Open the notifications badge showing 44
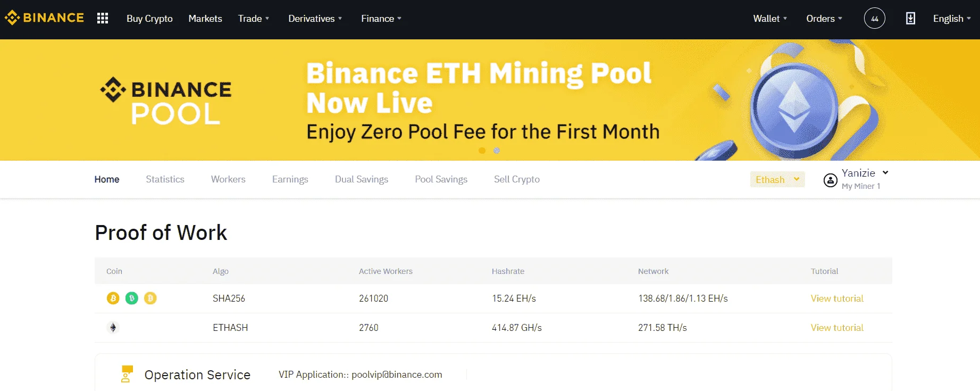 pos(875,19)
